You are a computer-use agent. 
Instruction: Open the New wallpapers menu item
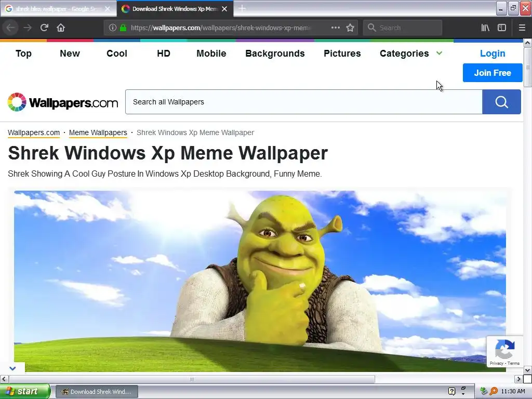point(70,54)
